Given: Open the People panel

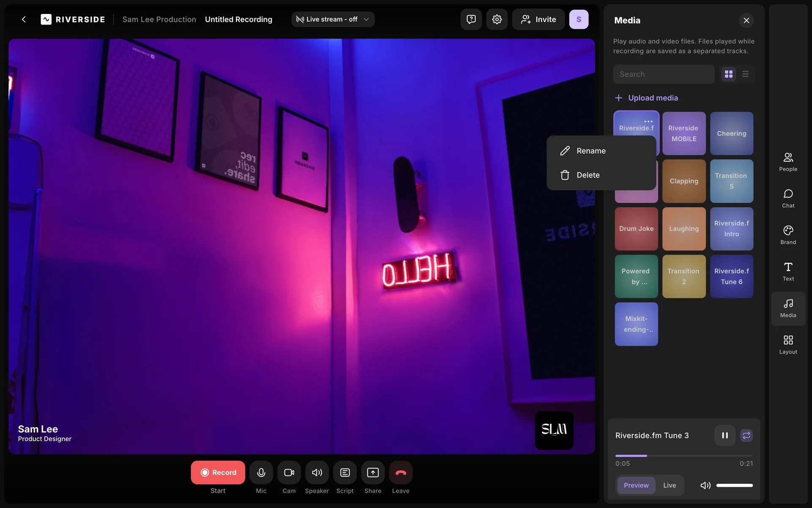Looking at the screenshot, I should 788,162.
